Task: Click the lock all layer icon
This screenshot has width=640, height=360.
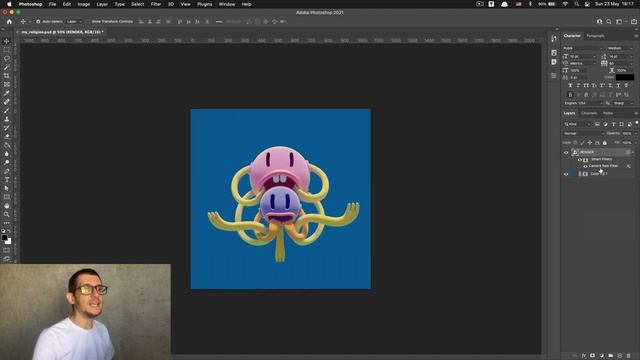Action: click(x=604, y=143)
